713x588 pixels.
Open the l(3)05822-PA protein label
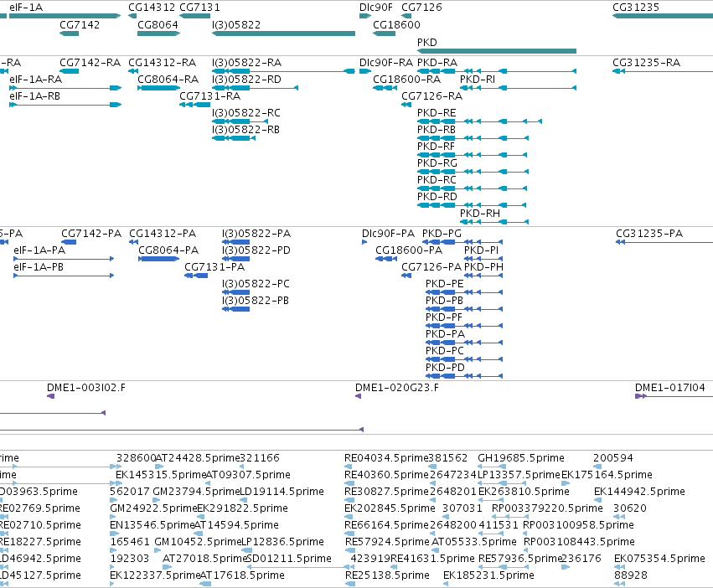pyautogui.click(x=256, y=234)
